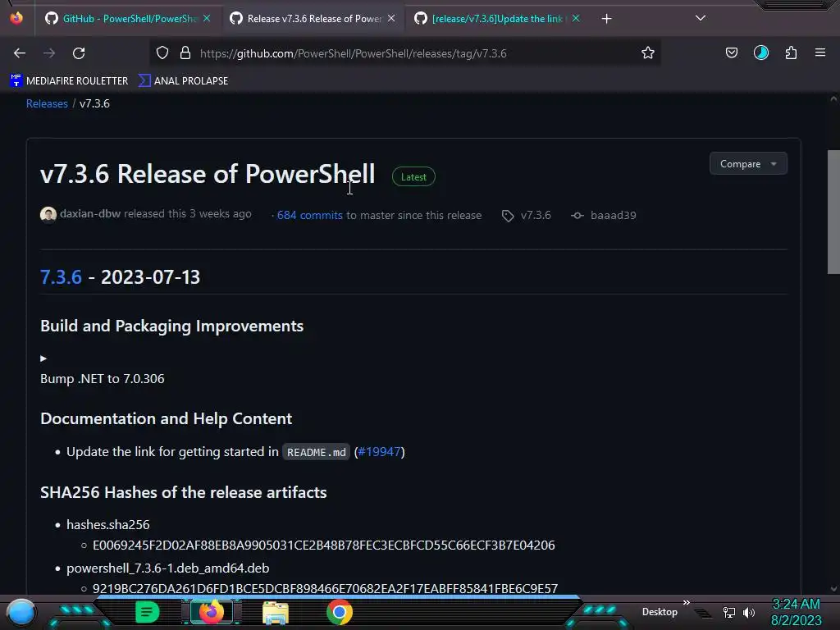Click the scrollbar down arrow
Screen dimensions: 840x630
833,589
